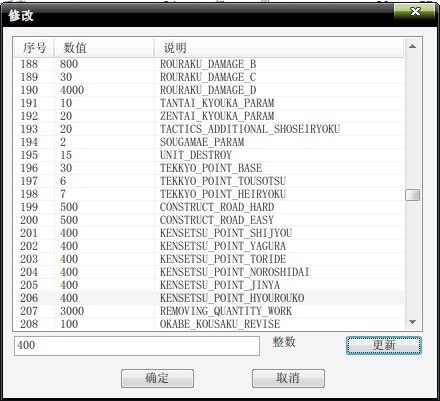
Task: Click the vertical scrollbar thumb
Action: 412,195
